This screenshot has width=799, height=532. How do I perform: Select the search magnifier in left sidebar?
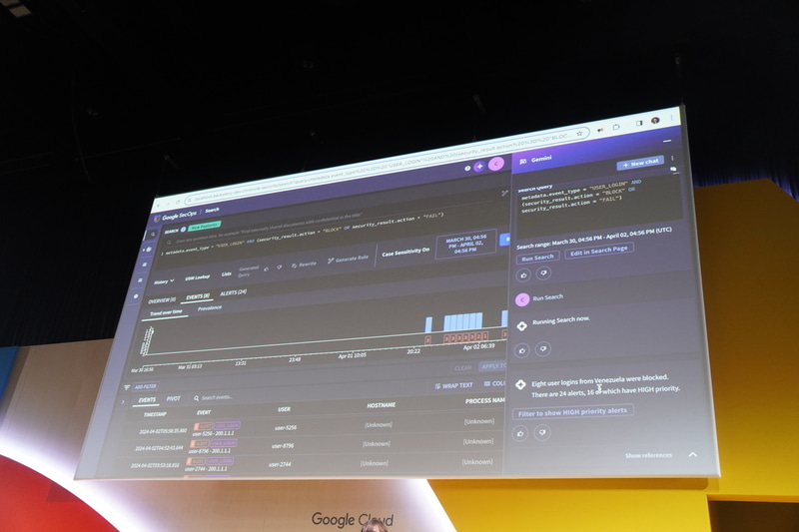point(153,235)
